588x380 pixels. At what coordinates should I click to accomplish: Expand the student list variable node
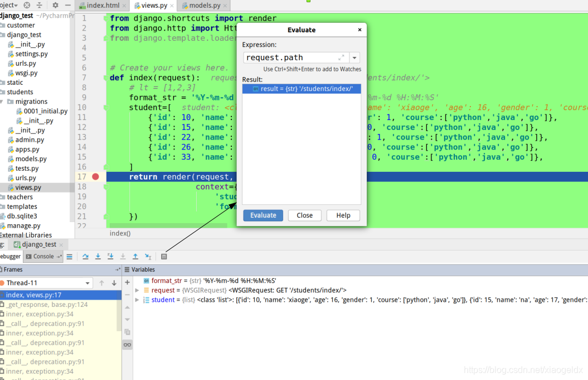(x=137, y=300)
